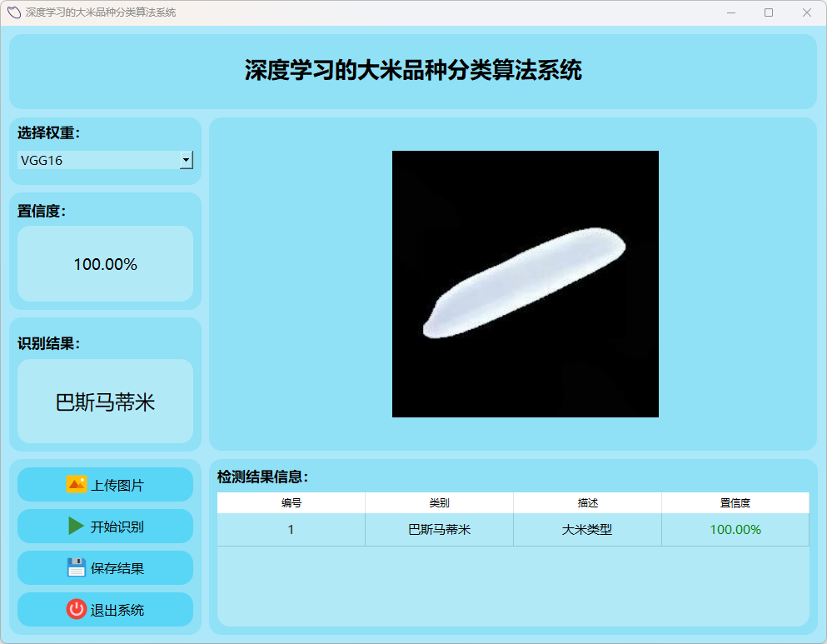Select row number 1 cell in the table

click(291, 530)
